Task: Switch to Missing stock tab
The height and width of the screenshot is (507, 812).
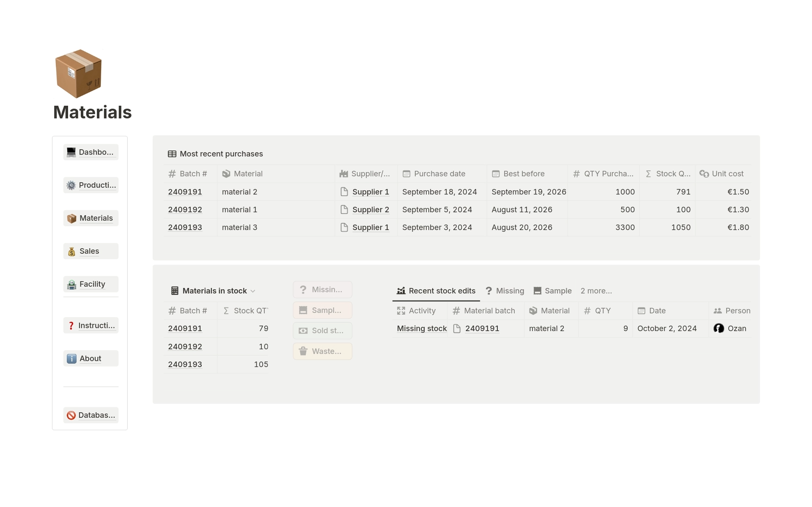Action: (x=505, y=290)
